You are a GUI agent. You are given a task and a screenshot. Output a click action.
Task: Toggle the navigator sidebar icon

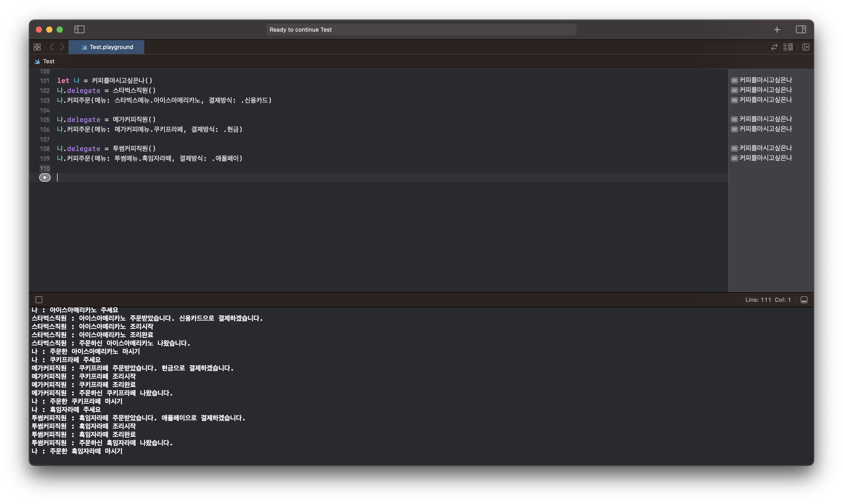[x=79, y=30]
